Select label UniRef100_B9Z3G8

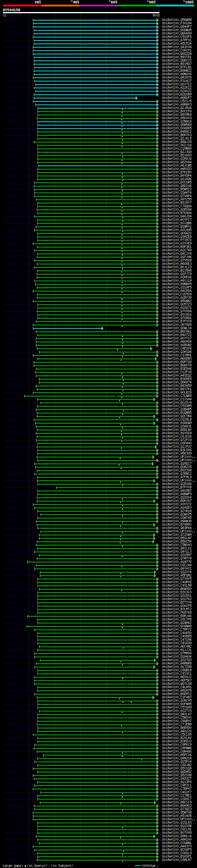[x=177, y=470]
